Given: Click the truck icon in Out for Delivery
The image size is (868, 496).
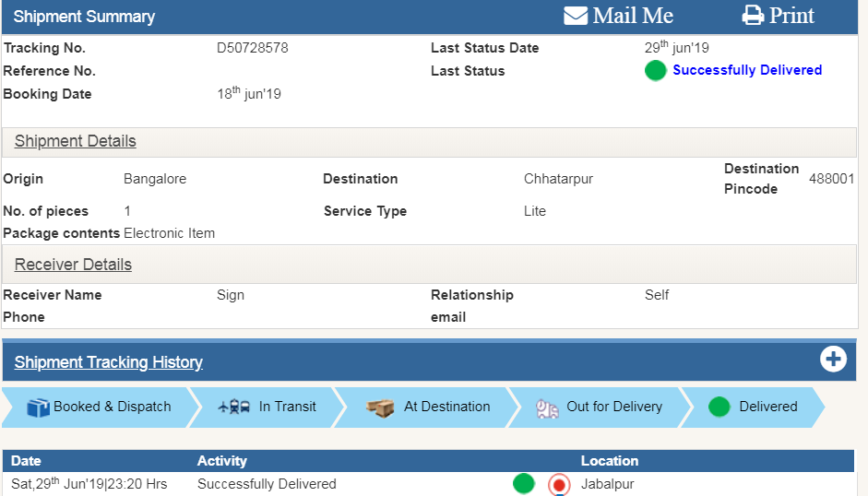Looking at the screenshot, I should [548, 407].
